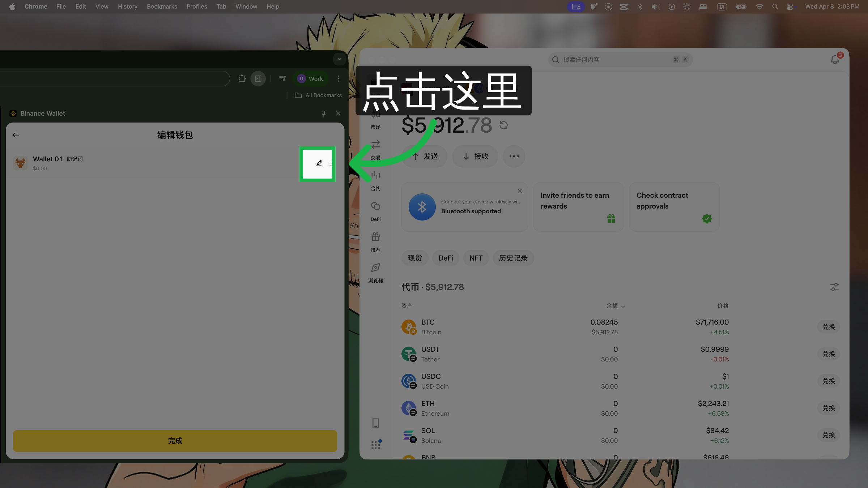Open the Work profile menu

[x=310, y=78]
